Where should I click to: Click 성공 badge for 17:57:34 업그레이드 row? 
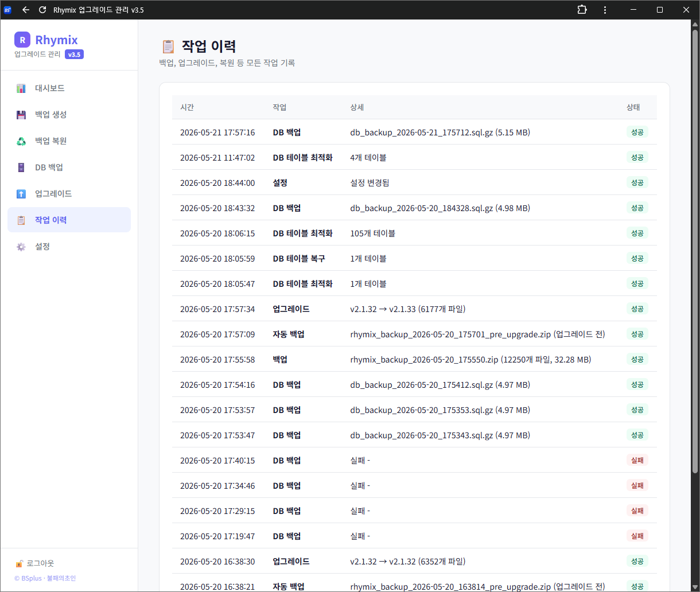pyautogui.click(x=637, y=309)
